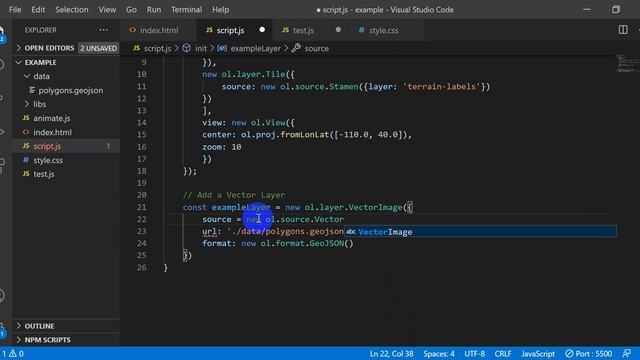Open the Help menu
The height and width of the screenshot is (360, 640).
tap(220, 9)
